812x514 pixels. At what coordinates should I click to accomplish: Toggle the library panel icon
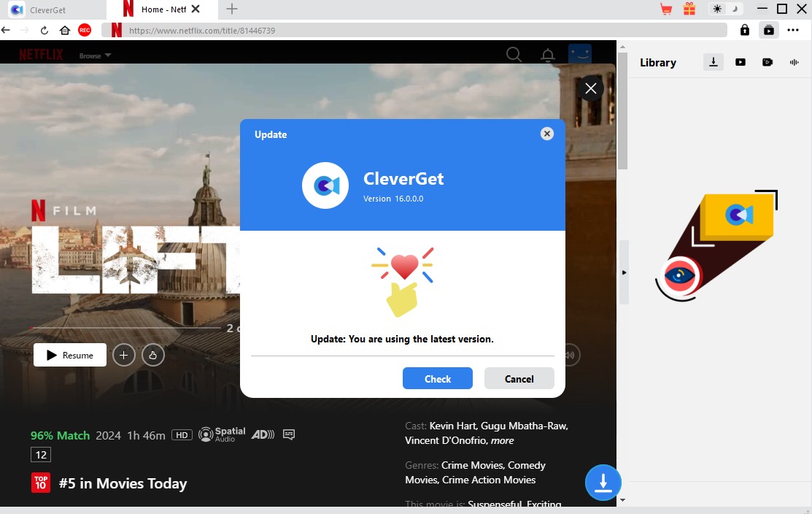[769, 30]
